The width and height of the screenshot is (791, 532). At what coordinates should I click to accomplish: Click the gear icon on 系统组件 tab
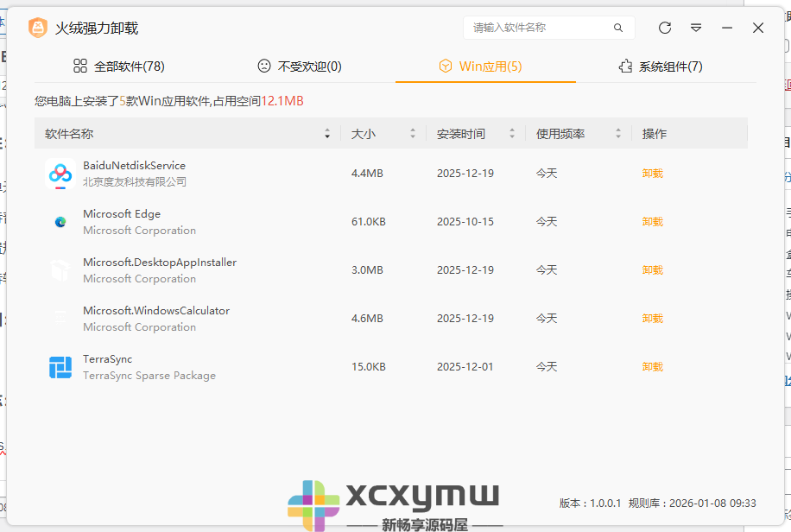coord(625,65)
